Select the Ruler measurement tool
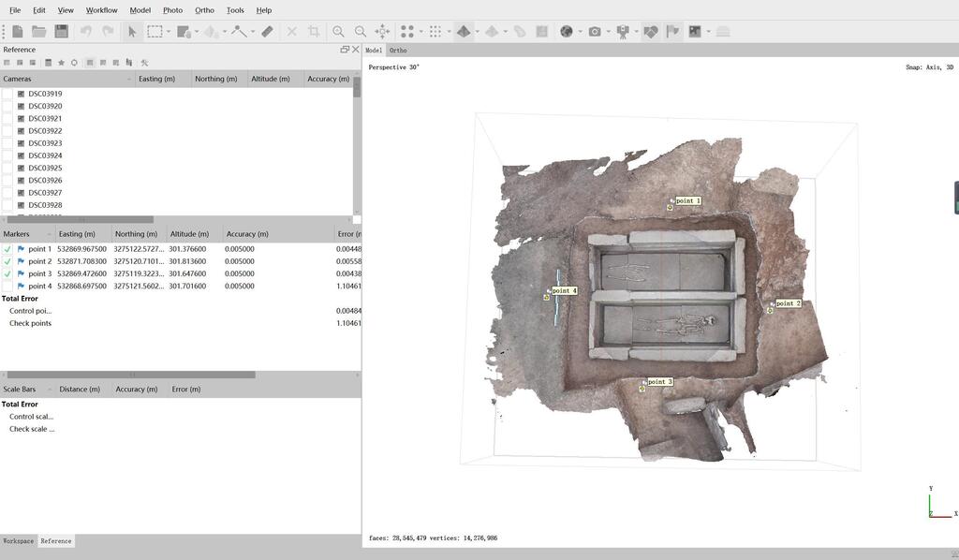 click(x=267, y=31)
